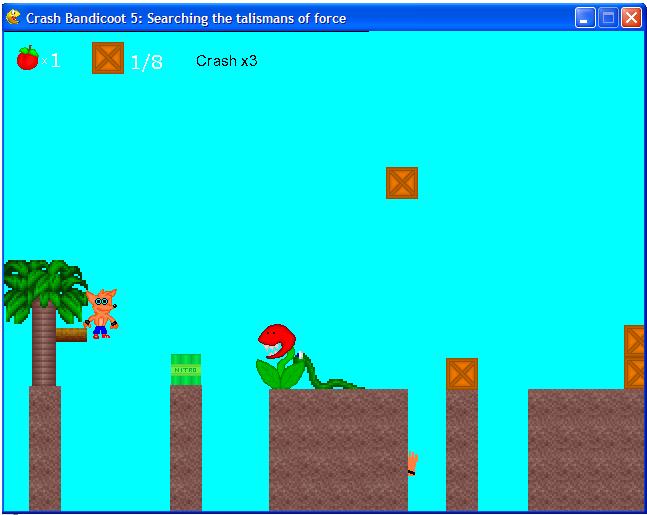This screenshot has width=647, height=515.
Task: Click the wooden crate floating in the sky
Action: (401, 183)
